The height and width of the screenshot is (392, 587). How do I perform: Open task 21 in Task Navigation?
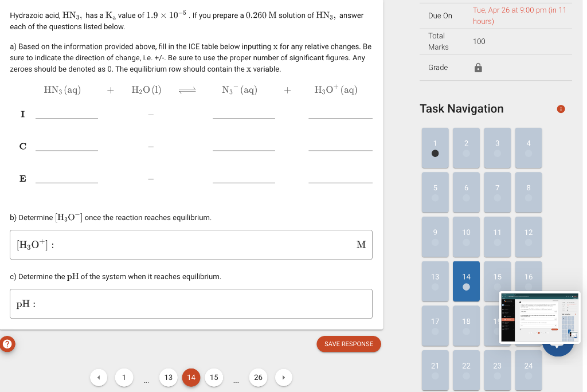435,371
